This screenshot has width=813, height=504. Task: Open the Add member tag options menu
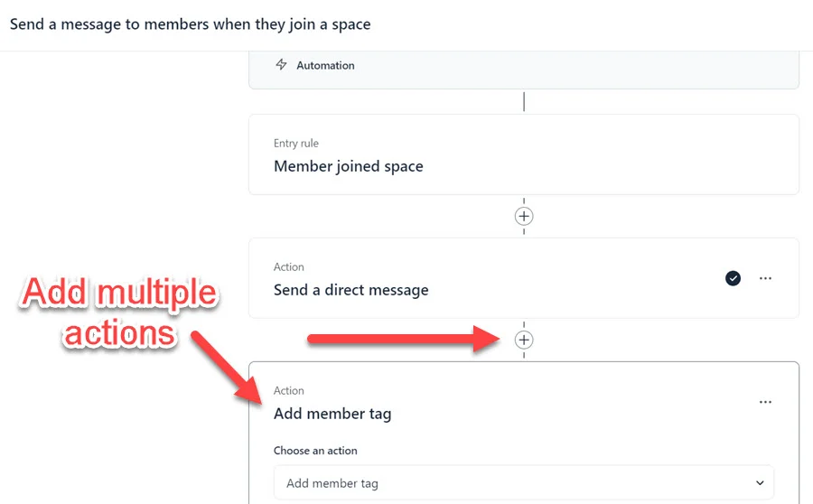click(x=765, y=402)
